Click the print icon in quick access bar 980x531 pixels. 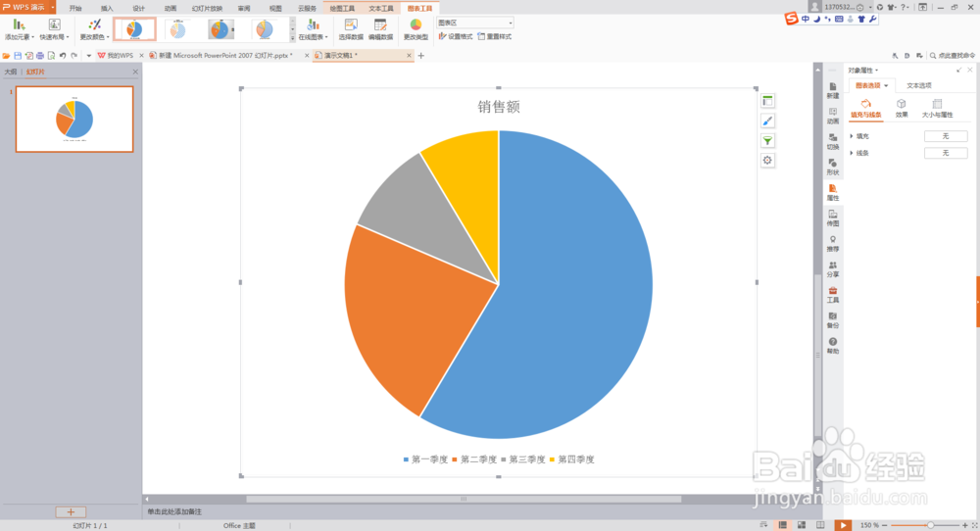point(40,56)
